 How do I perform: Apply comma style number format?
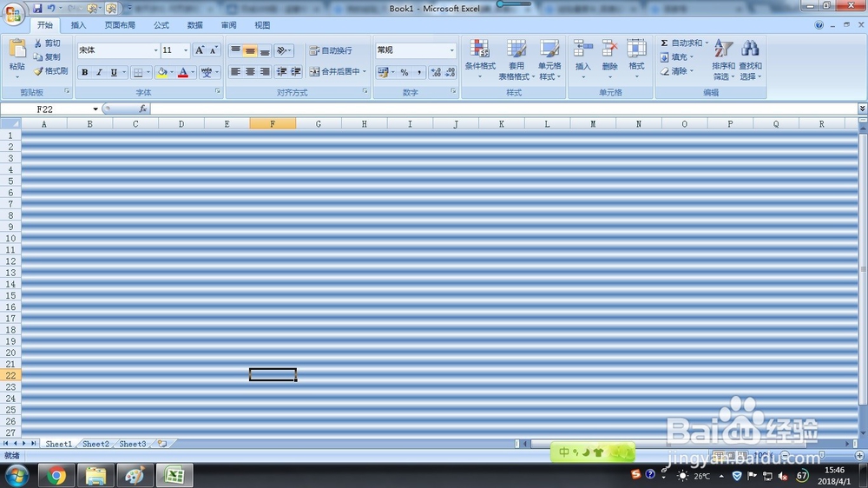pos(419,72)
